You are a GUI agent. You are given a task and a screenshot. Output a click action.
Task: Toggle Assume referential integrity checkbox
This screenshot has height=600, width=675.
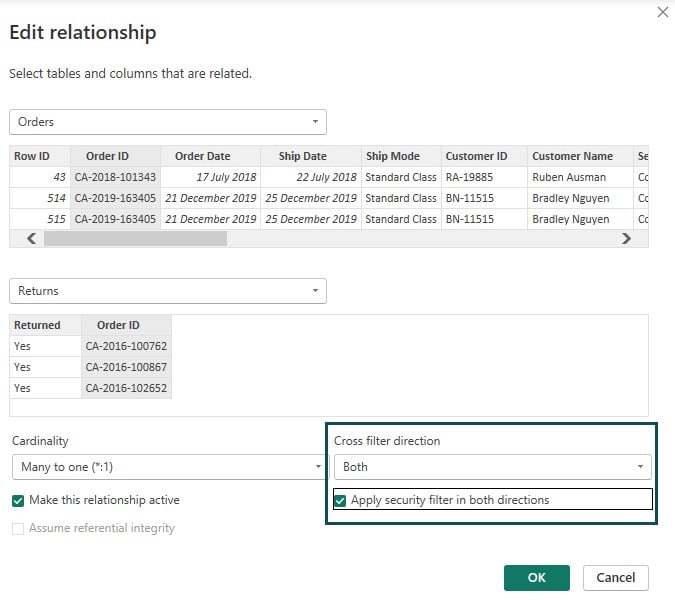click(18, 529)
